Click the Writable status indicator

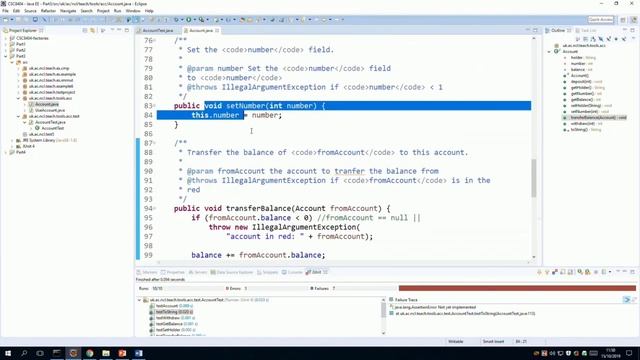coord(456,342)
